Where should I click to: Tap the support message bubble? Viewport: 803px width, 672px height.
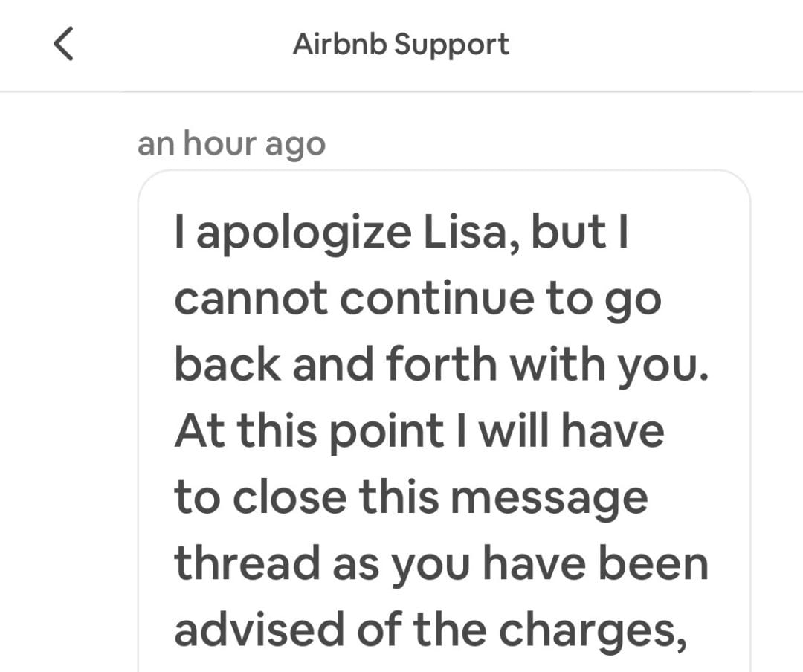click(444, 421)
